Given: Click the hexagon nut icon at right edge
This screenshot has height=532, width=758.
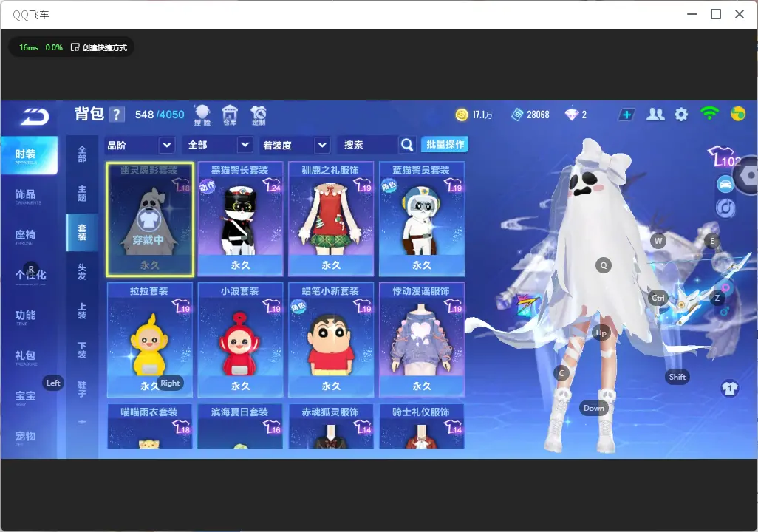Looking at the screenshot, I should pyautogui.click(x=749, y=175).
